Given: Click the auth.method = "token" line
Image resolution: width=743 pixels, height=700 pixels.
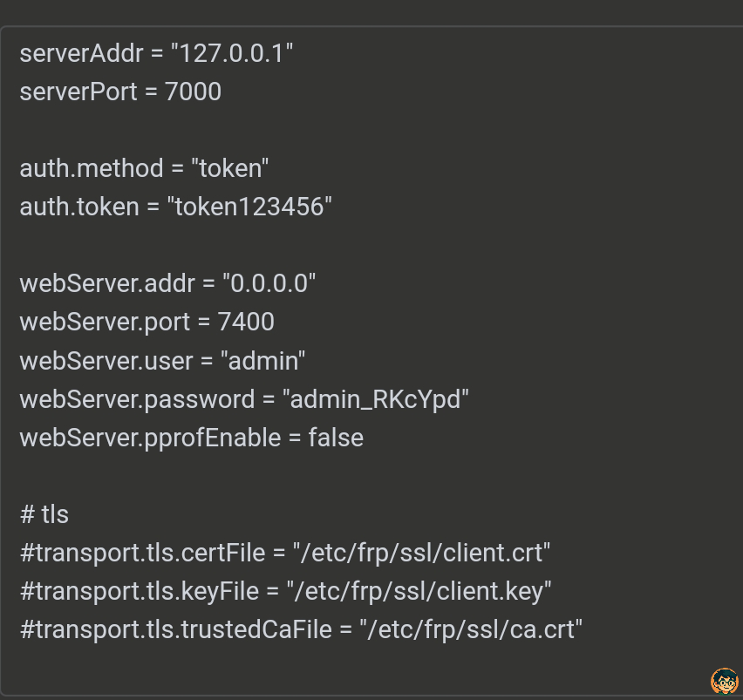Looking at the screenshot, I should 144,168.
